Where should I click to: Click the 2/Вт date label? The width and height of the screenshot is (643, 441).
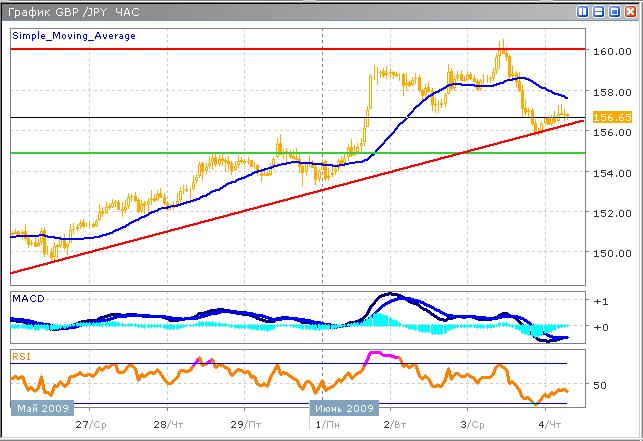tap(393, 425)
